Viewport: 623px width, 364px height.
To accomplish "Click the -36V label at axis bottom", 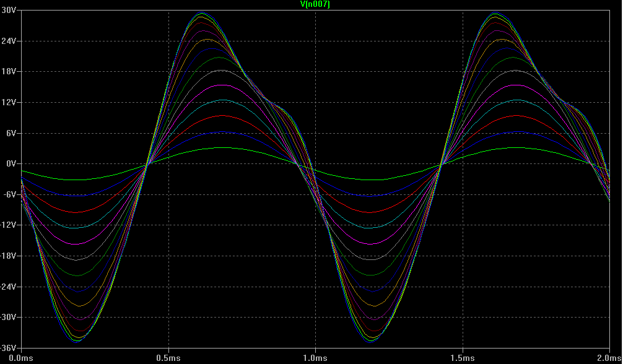I will pos(10,348).
